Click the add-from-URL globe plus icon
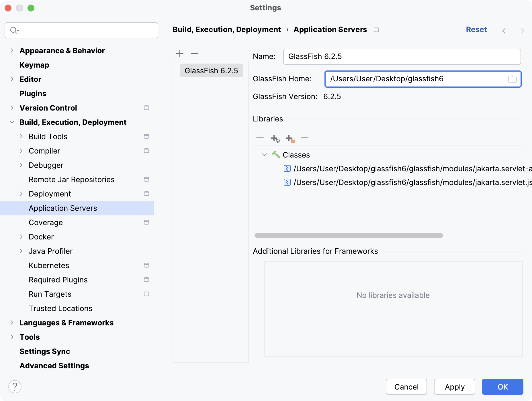 point(275,138)
